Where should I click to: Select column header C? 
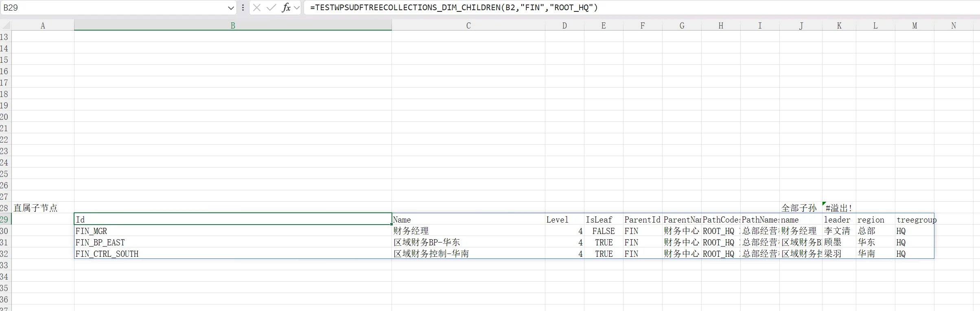pyautogui.click(x=468, y=25)
